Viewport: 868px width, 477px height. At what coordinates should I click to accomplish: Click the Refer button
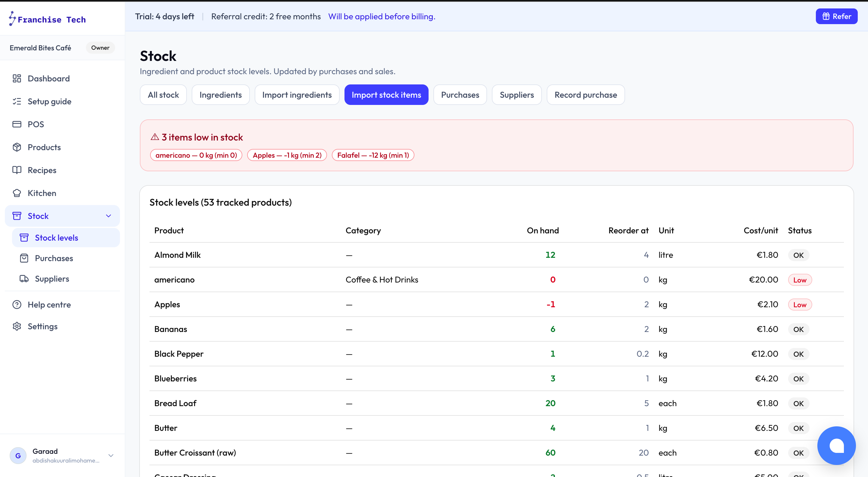(836, 16)
